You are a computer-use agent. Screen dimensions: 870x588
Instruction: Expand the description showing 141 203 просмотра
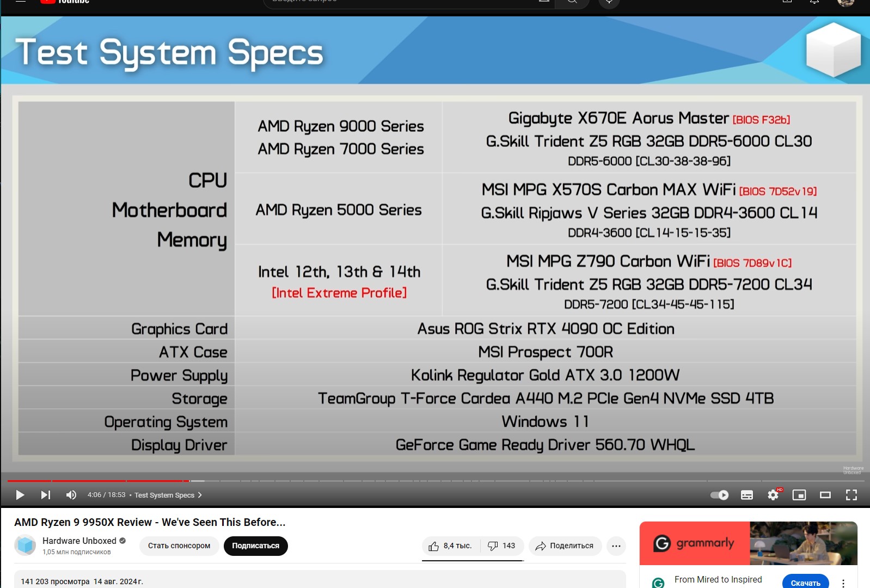point(320,579)
